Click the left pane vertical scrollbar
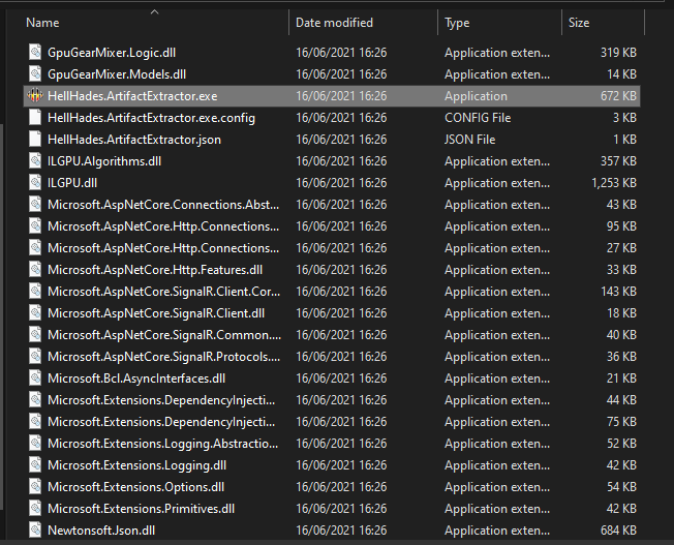Image resolution: width=674 pixels, height=546 pixels. point(2,316)
